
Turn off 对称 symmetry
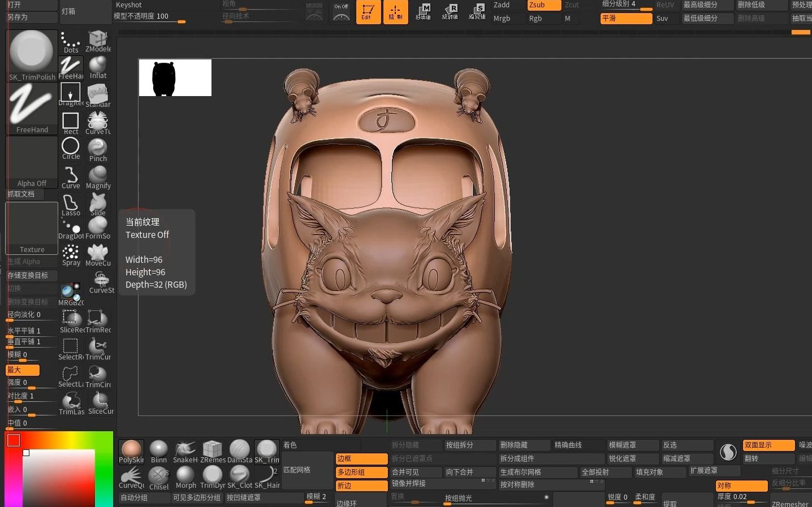click(x=741, y=485)
